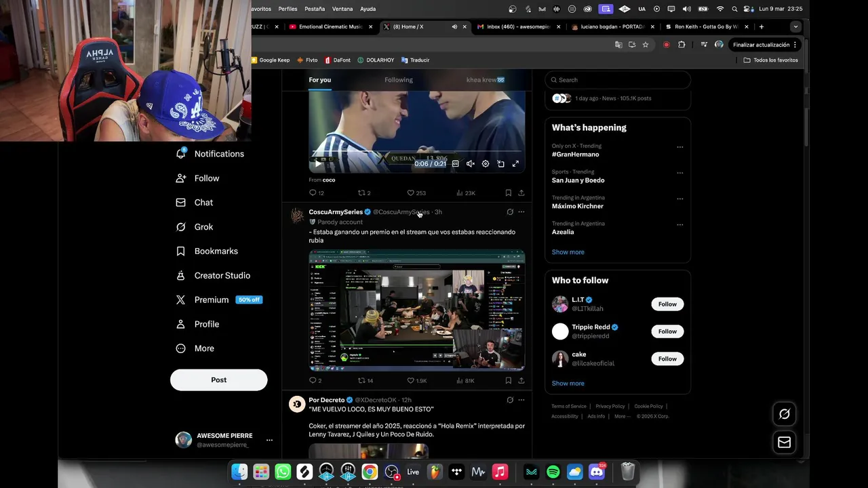Open the Google Keep bookmark

pyautogui.click(x=271, y=60)
